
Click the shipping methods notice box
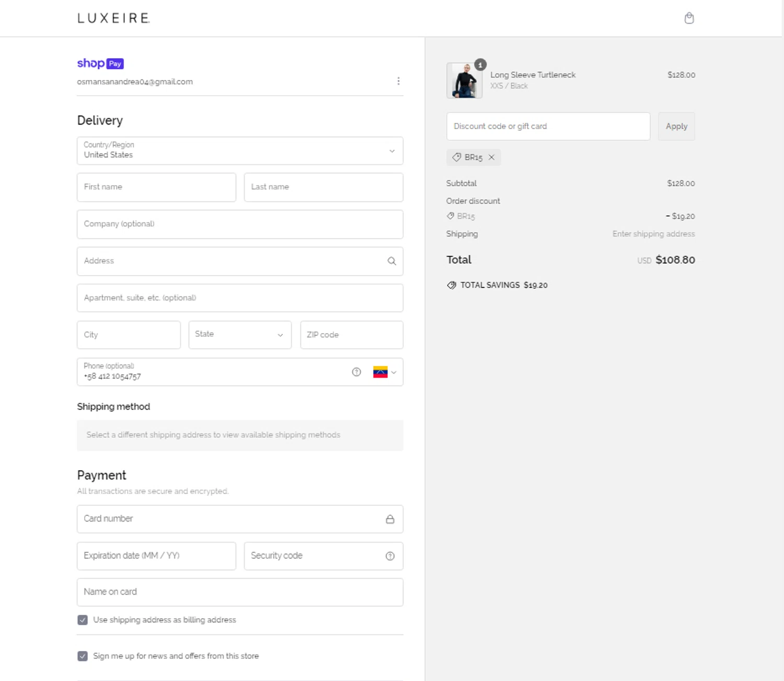[x=240, y=435]
